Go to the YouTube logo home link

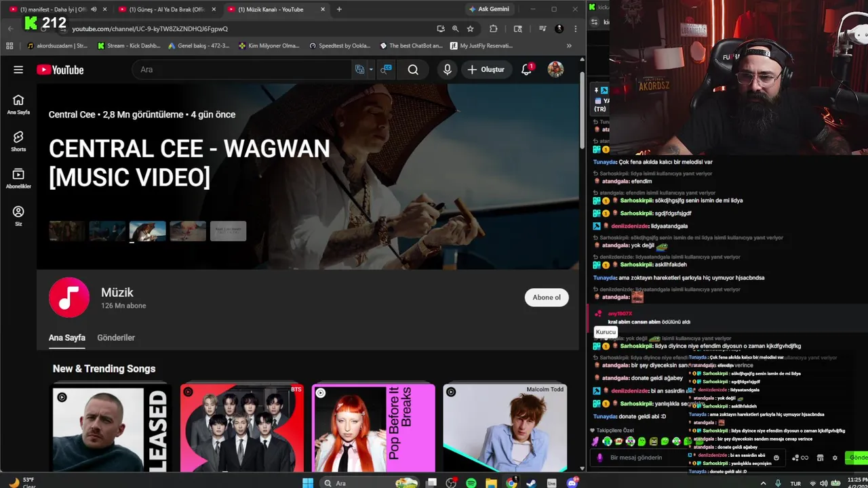[x=60, y=70]
